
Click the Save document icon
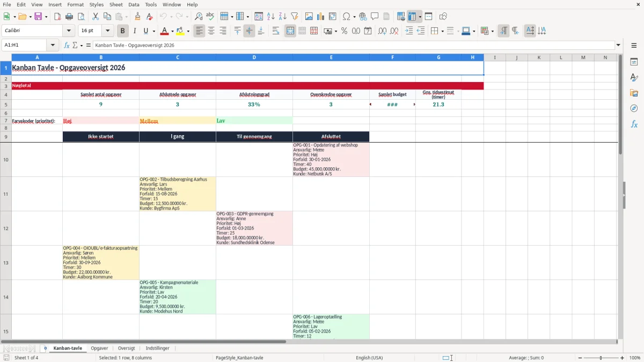[x=38, y=17]
